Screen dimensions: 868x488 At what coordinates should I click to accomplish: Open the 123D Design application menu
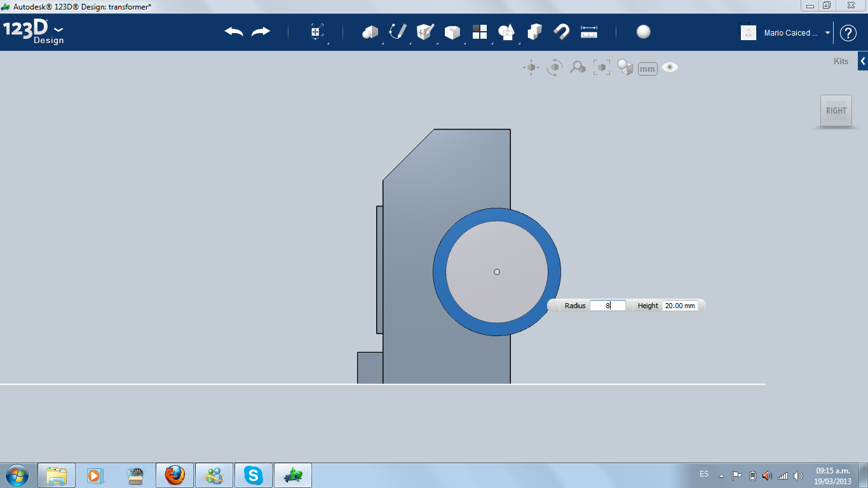coord(34,32)
